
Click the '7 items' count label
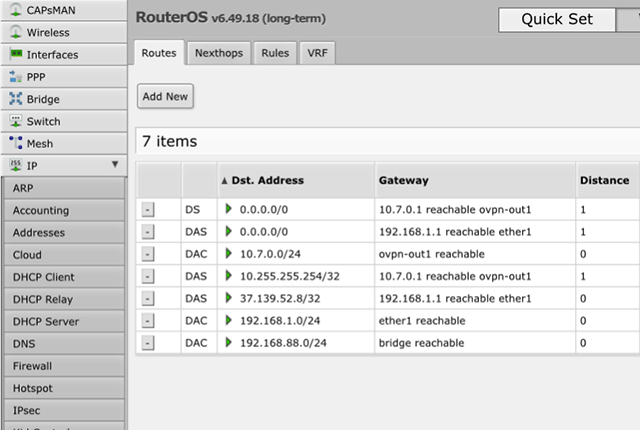pos(169,141)
